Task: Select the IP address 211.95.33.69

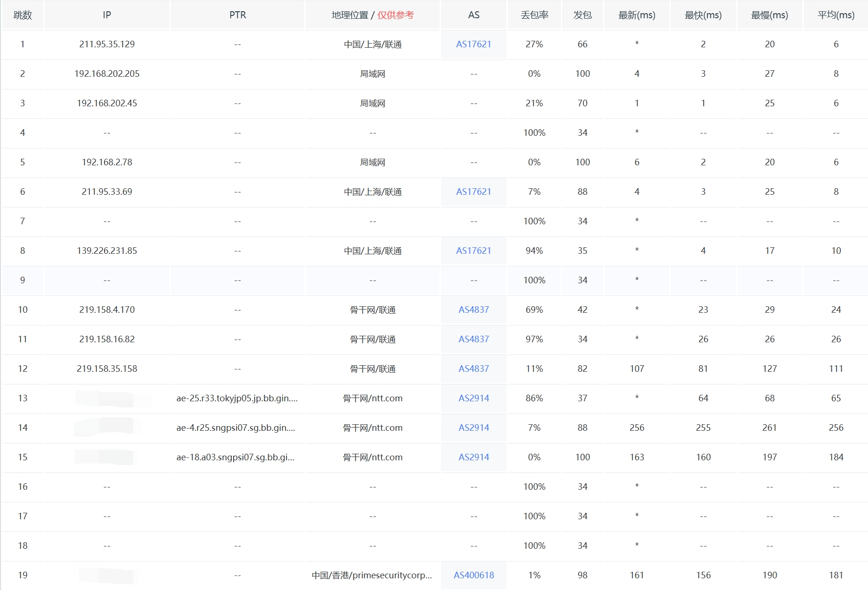Action: pyautogui.click(x=107, y=192)
